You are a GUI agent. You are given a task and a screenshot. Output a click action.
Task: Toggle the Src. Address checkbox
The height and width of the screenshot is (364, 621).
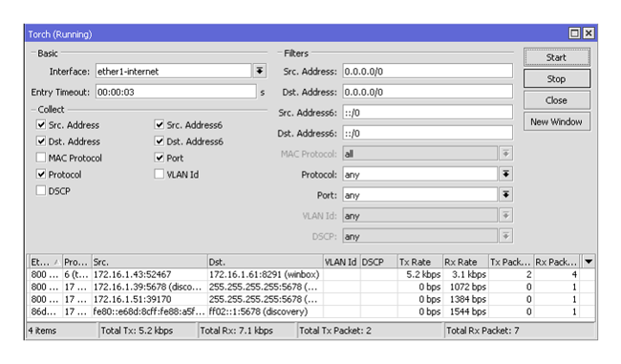click(41, 125)
